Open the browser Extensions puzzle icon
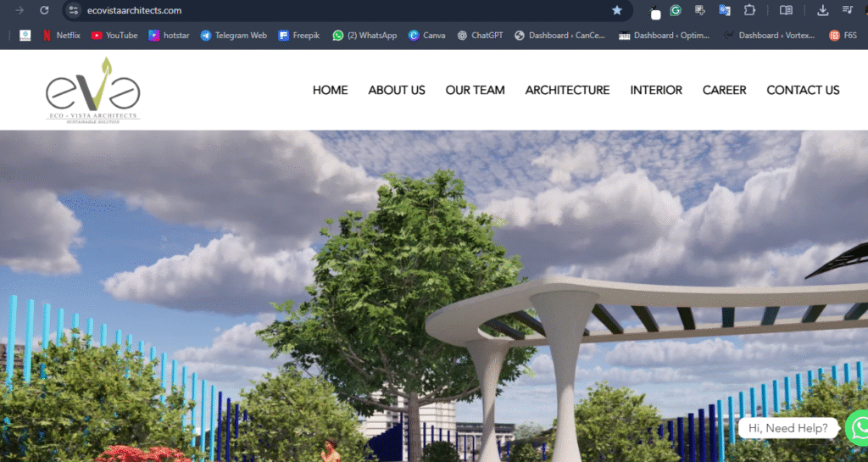 [749, 10]
